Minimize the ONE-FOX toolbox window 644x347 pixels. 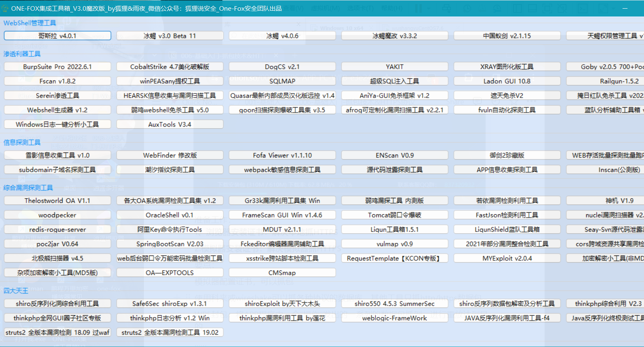point(625,8)
